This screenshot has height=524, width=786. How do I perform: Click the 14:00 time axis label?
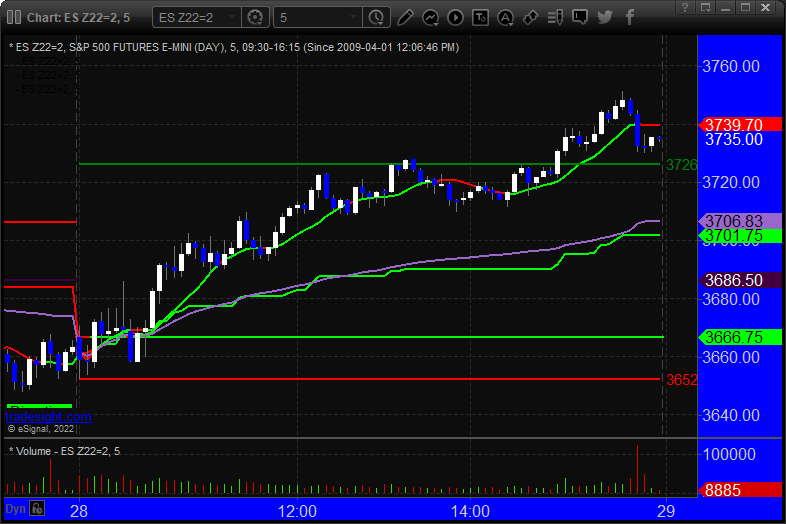(x=470, y=511)
